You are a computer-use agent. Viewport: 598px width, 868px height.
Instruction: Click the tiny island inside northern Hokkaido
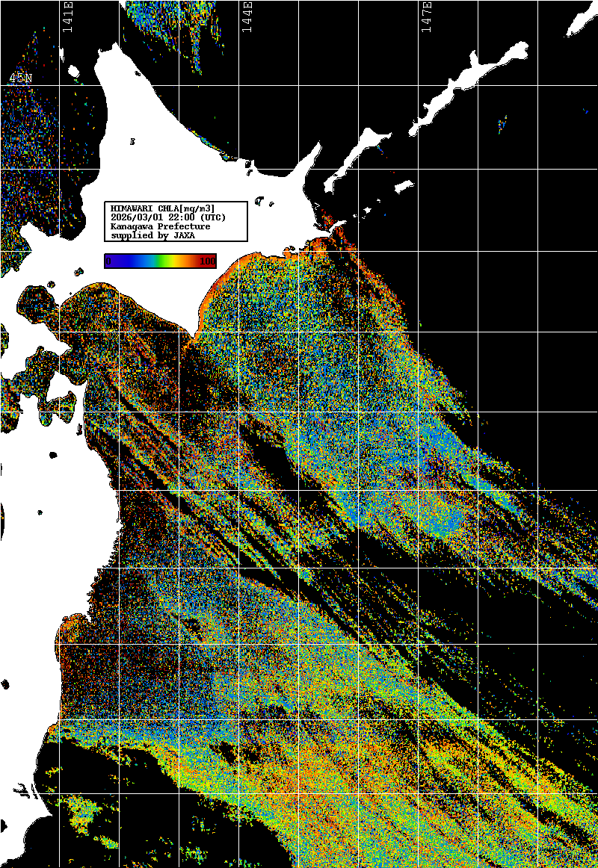132,140
